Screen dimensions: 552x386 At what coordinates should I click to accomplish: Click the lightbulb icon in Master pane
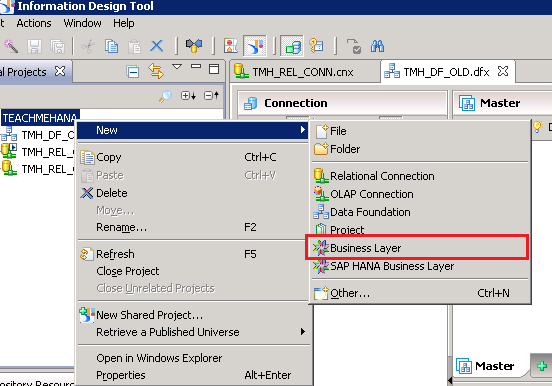coord(537,126)
